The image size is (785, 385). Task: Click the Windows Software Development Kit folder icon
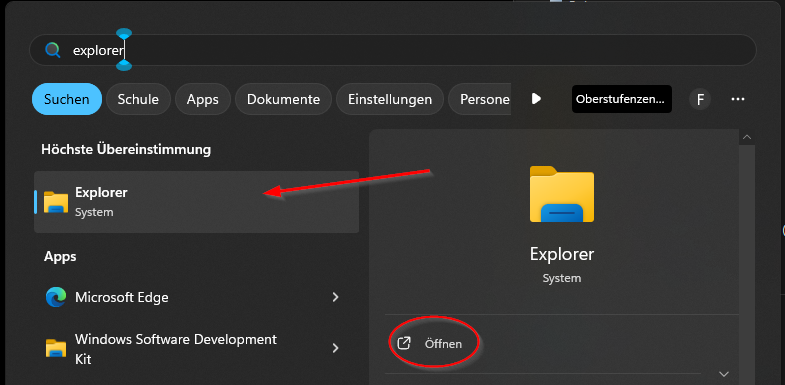click(56, 348)
